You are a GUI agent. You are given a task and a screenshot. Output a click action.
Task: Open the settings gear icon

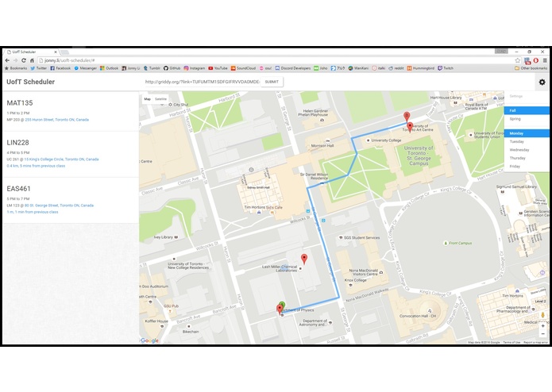click(x=542, y=82)
